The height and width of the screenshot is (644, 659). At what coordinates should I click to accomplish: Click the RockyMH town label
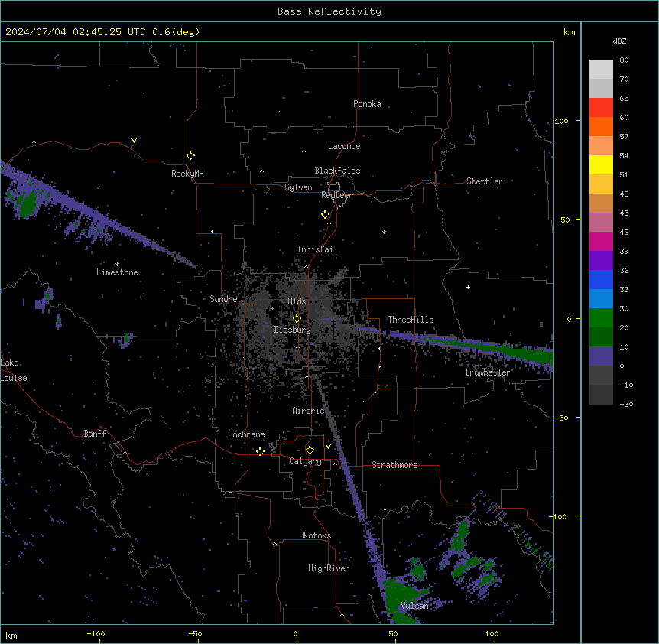[187, 174]
